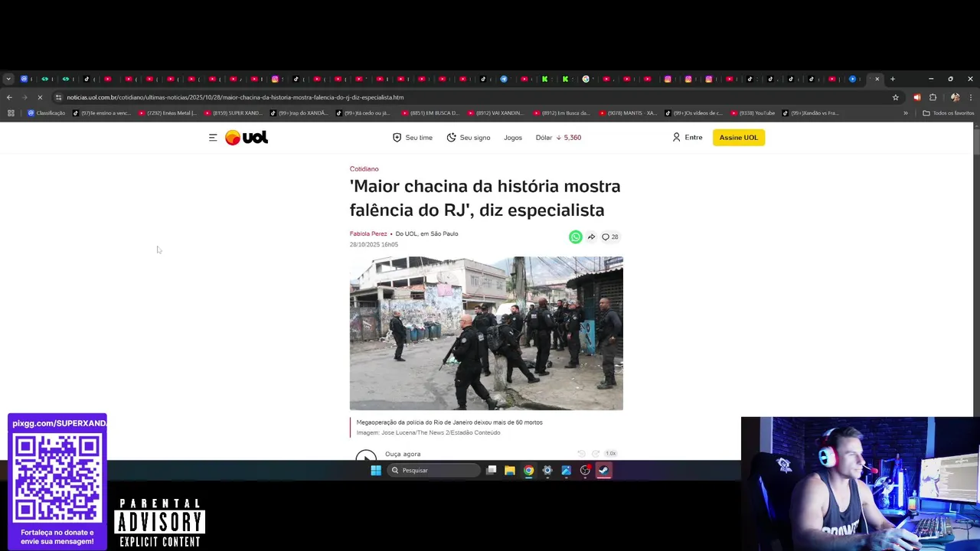Open 'Seu time' in the UOL header
Image resolution: width=980 pixels, height=551 pixels.
[413, 138]
